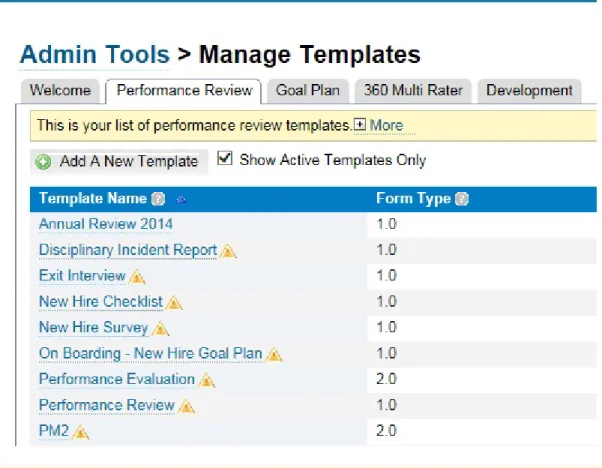Click the Form Type column header
This screenshot has width=602, height=468.
(413, 198)
